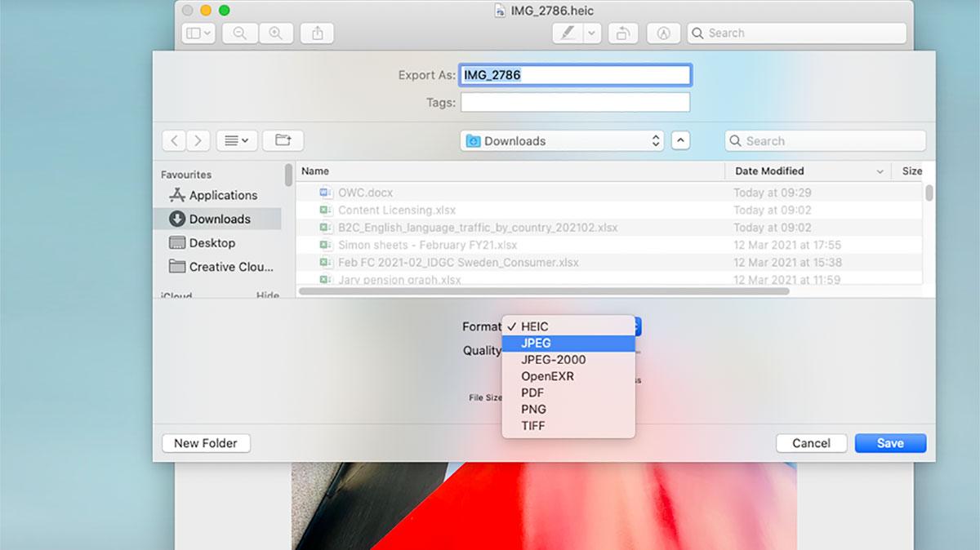The height and width of the screenshot is (550, 980).
Task: Zoom in using the magnifier plus icon
Action: click(x=276, y=33)
